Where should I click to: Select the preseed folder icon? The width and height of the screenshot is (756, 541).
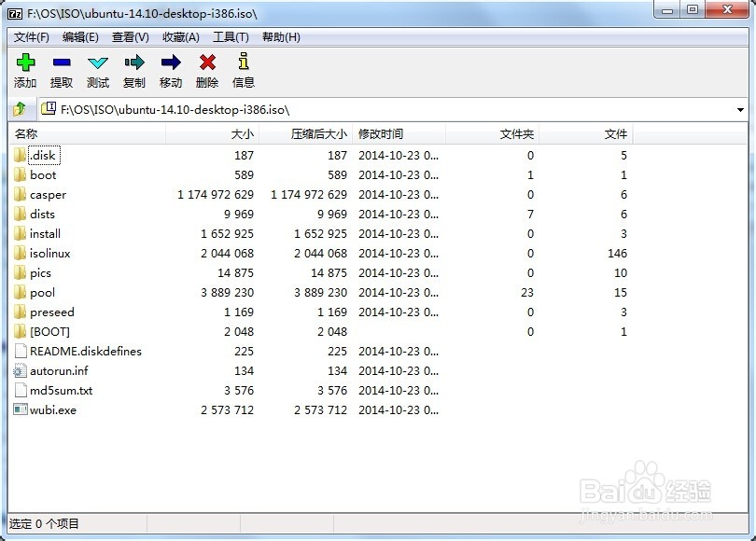pos(20,312)
